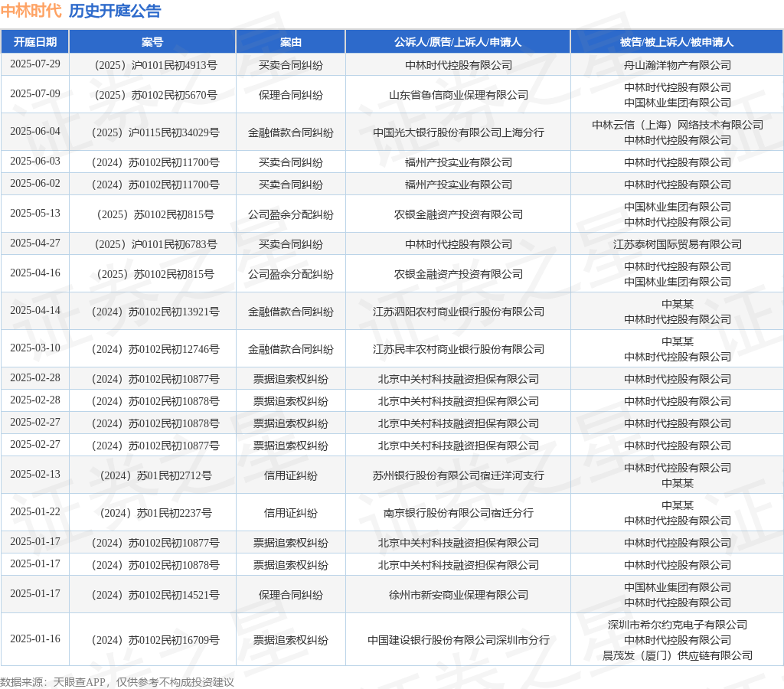The width and height of the screenshot is (784, 689).
Task: Click the 中林时代 company name in title
Action: [31, 11]
